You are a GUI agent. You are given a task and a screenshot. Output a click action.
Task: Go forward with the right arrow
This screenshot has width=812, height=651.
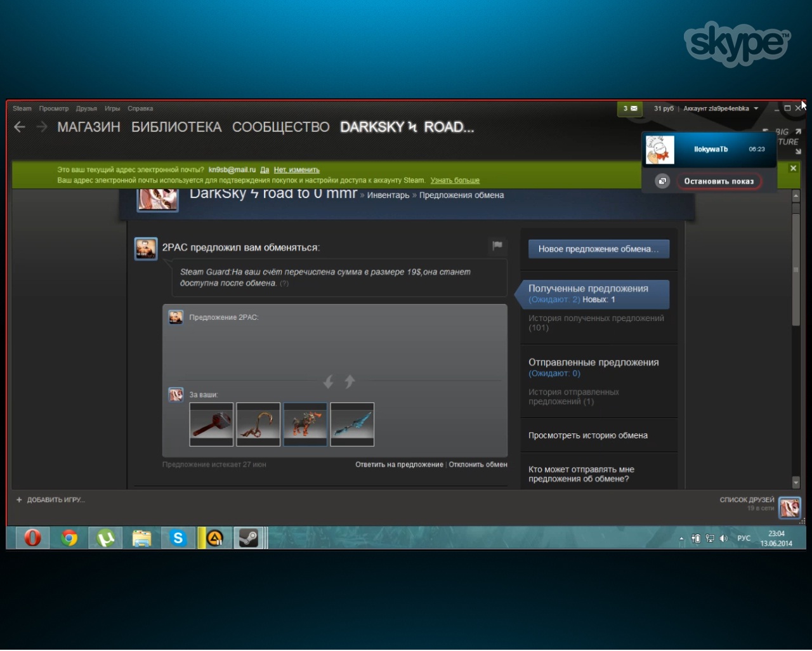(42, 127)
